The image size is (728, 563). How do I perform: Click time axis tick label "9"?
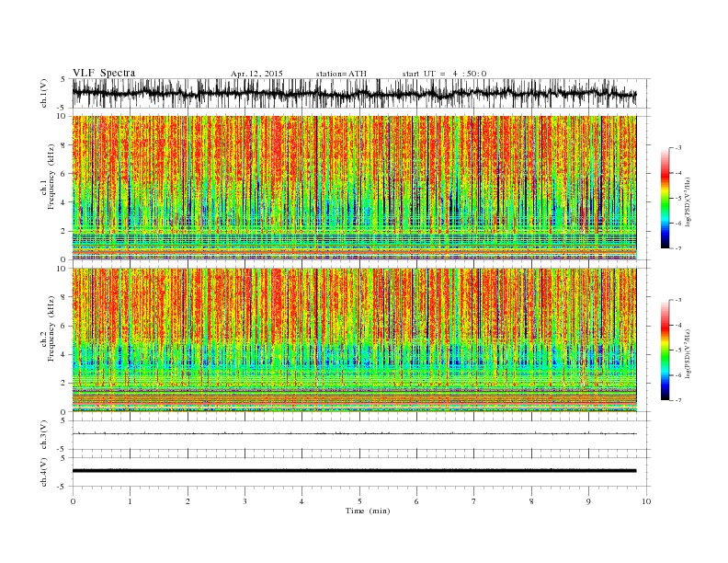(588, 501)
